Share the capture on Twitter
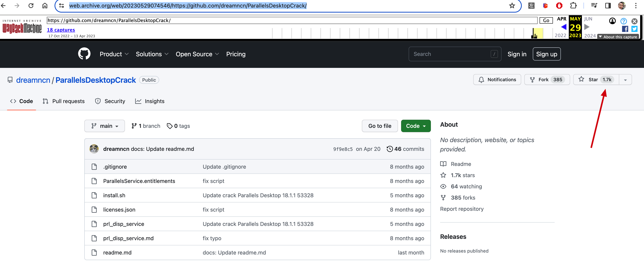644x263 pixels. (634, 29)
